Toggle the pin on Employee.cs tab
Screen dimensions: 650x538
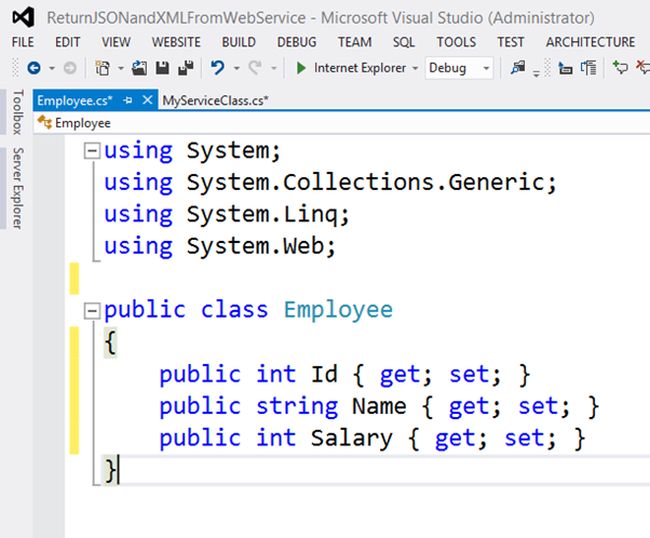click(x=128, y=100)
